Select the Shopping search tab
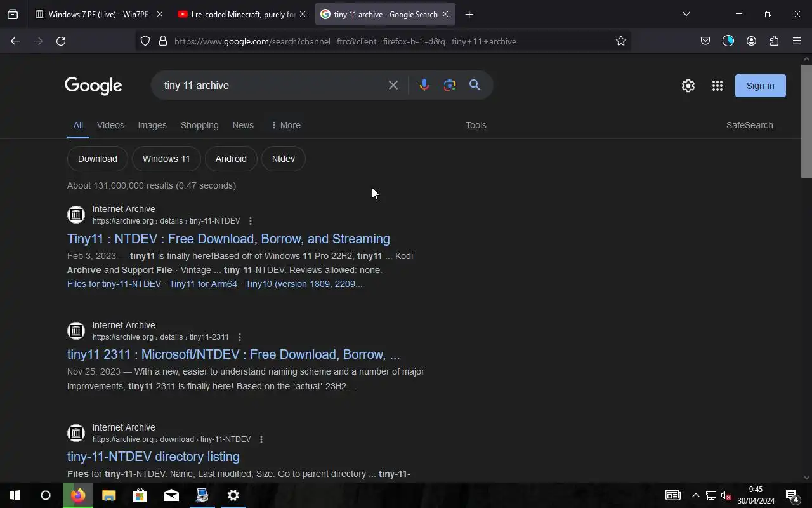This screenshot has height=508, width=812. pos(200,125)
